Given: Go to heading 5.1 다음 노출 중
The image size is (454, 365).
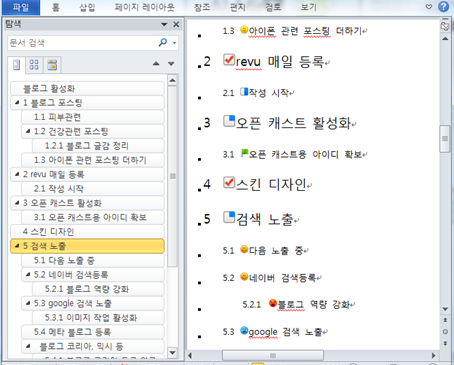Looking at the screenshot, I should (x=93, y=260).
